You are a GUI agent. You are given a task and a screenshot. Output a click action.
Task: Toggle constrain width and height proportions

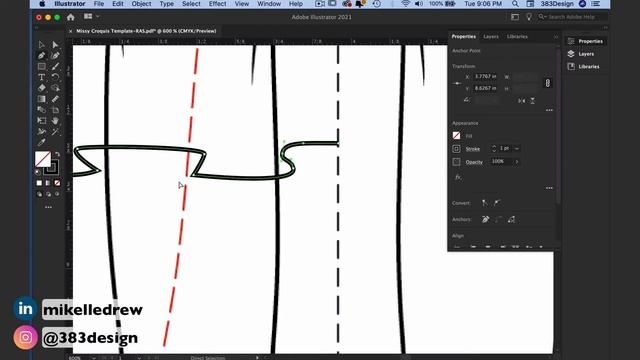pyautogui.click(x=547, y=83)
